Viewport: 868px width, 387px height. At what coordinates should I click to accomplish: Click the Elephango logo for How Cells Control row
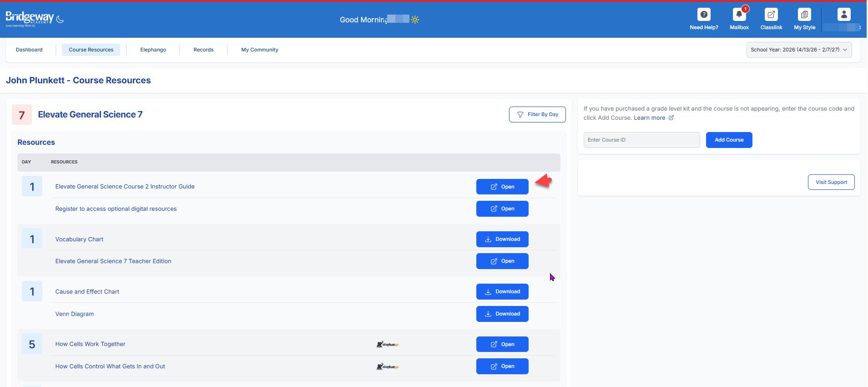click(x=388, y=367)
